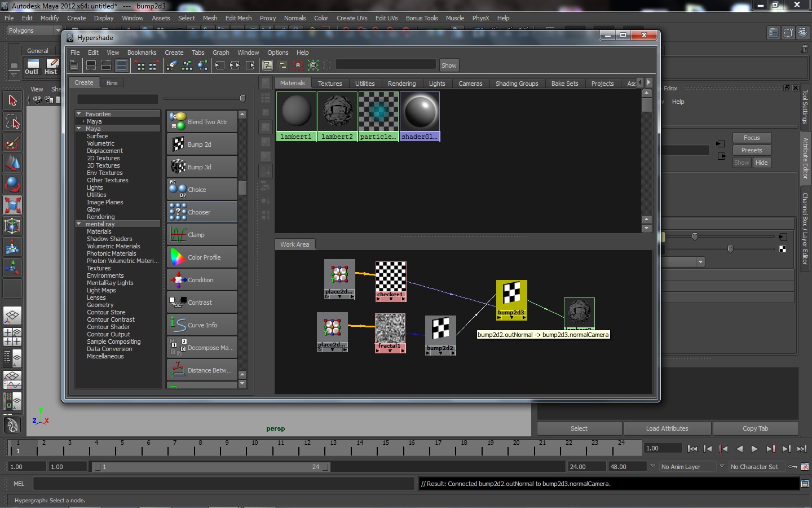The width and height of the screenshot is (812, 508).
Task: Open Hypershade Graph menu
Action: 220,52
